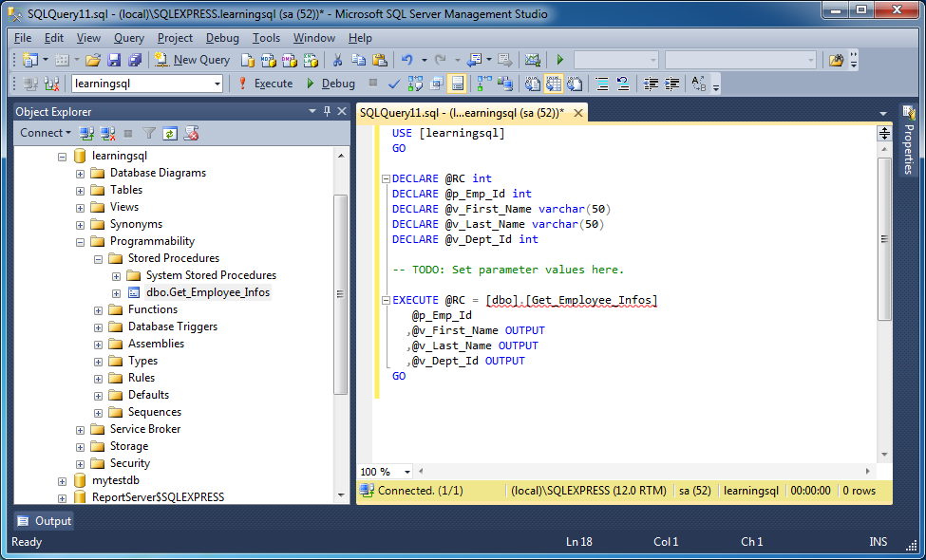Undo the last action

(x=406, y=60)
